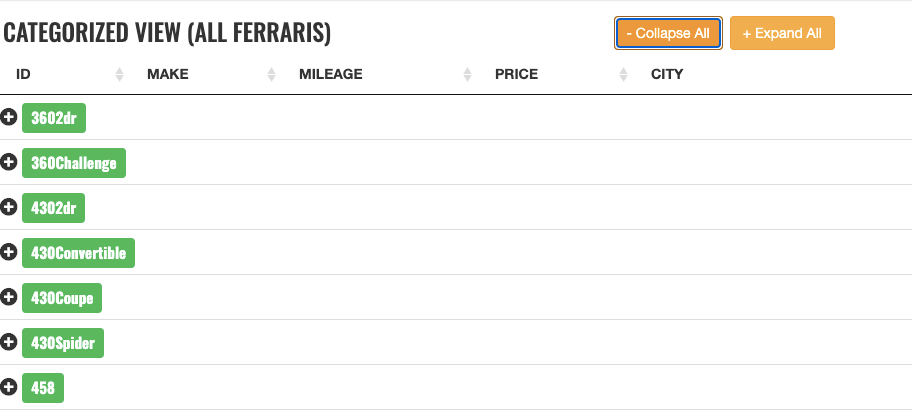Viewport: 912px width, 413px height.
Task: Expand the 360Challenge row plus icon
Action: pyautogui.click(x=9, y=162)
